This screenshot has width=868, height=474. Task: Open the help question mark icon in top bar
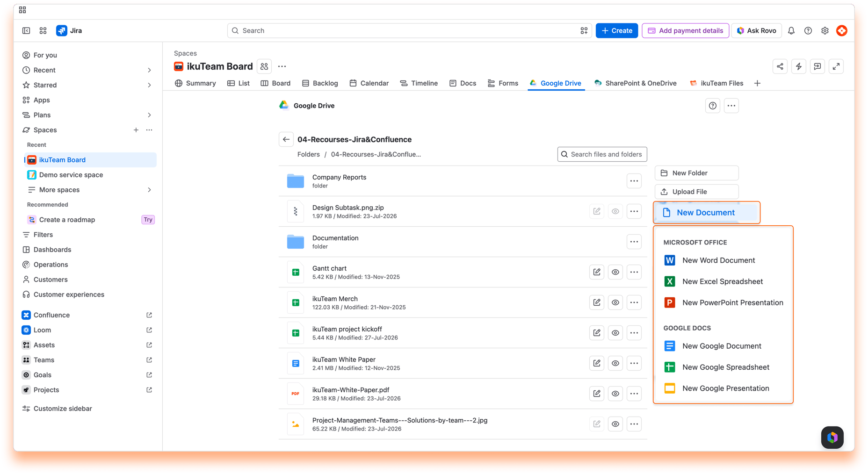click(808, 31)
